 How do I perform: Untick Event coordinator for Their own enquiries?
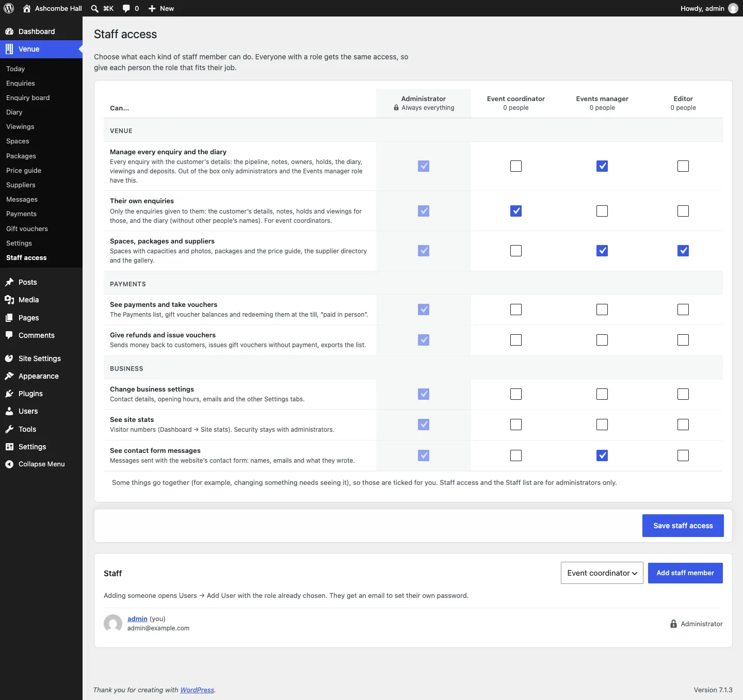[516, 211]
